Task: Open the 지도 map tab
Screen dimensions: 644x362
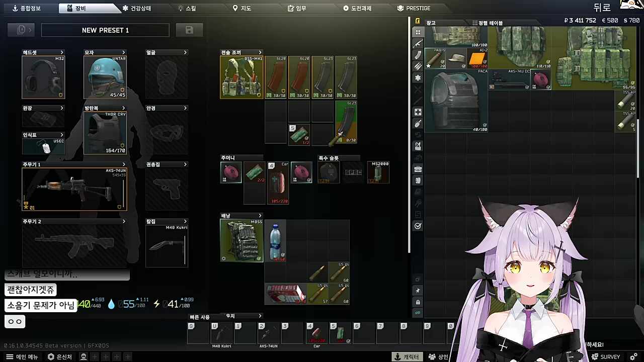Action: (x=242, y=8)
